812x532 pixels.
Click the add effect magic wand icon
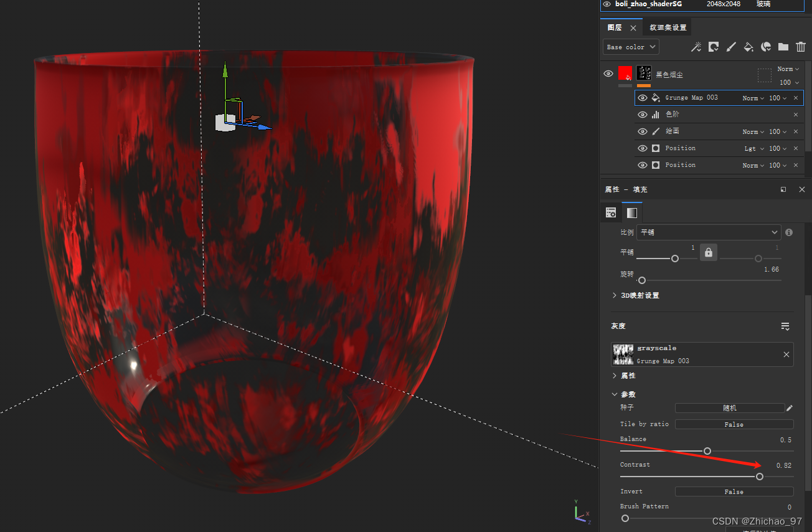tap(697, 47)
